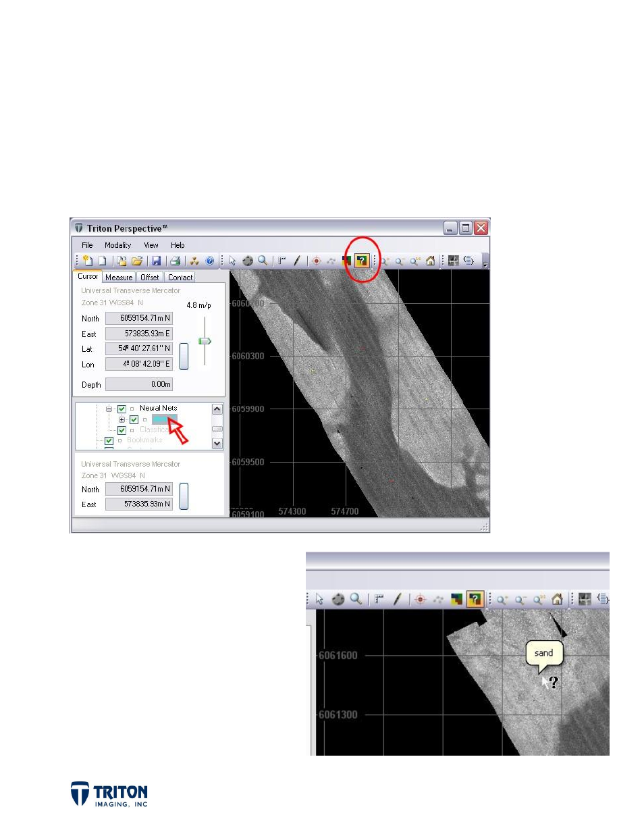The image size is (644, 834).
Task: Click the tall button in the lower coordinate panel
Action: 184,496
